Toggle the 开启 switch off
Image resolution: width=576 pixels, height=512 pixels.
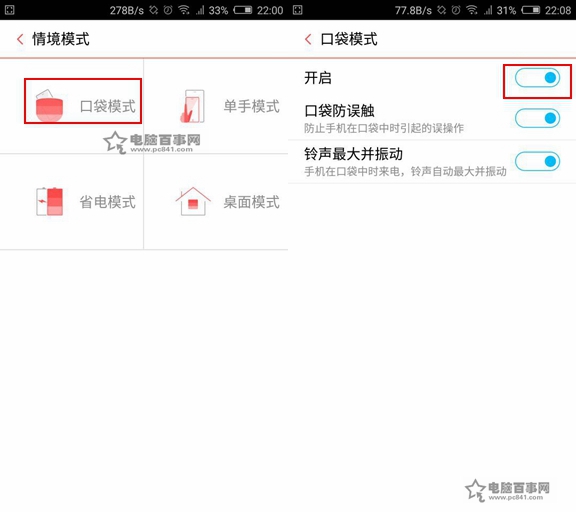537,78
